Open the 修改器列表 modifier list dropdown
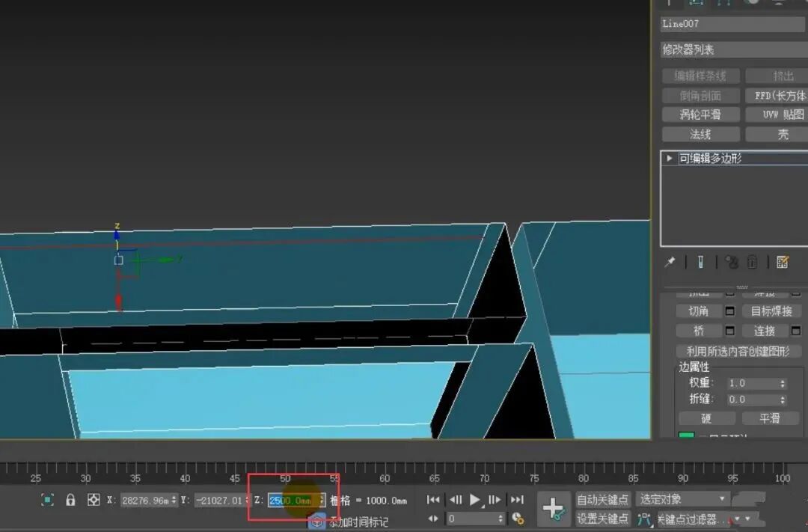Screen dimensions: 808x532 coord(734,49)
